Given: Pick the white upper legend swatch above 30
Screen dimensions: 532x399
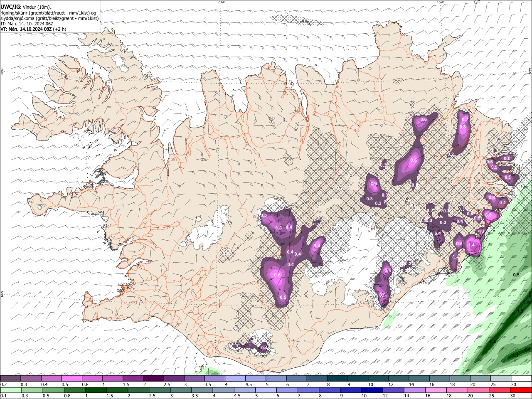Looking at the screenshot, I should click(521, 379).
